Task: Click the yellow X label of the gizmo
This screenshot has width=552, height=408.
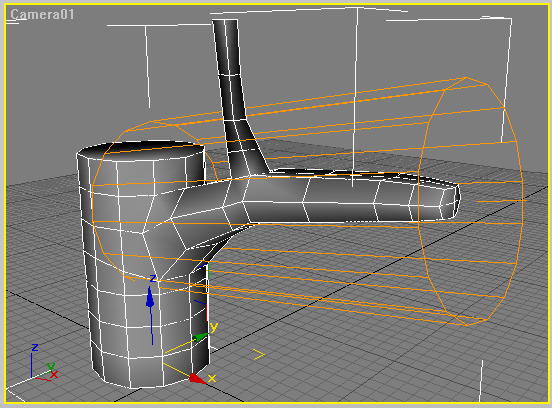Action: [212, 378]
